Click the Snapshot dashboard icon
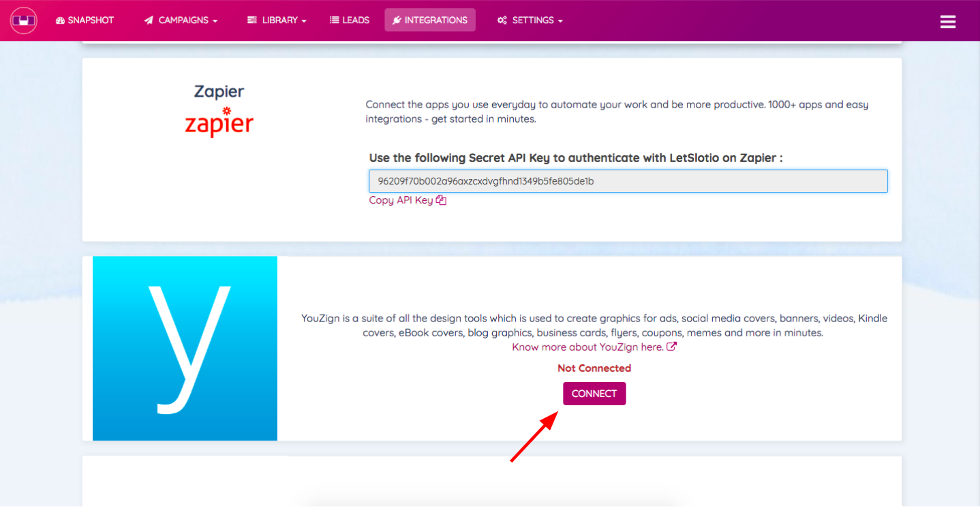Image resolution: width=980 pixels, height=510 pixels. pos(60,20)
